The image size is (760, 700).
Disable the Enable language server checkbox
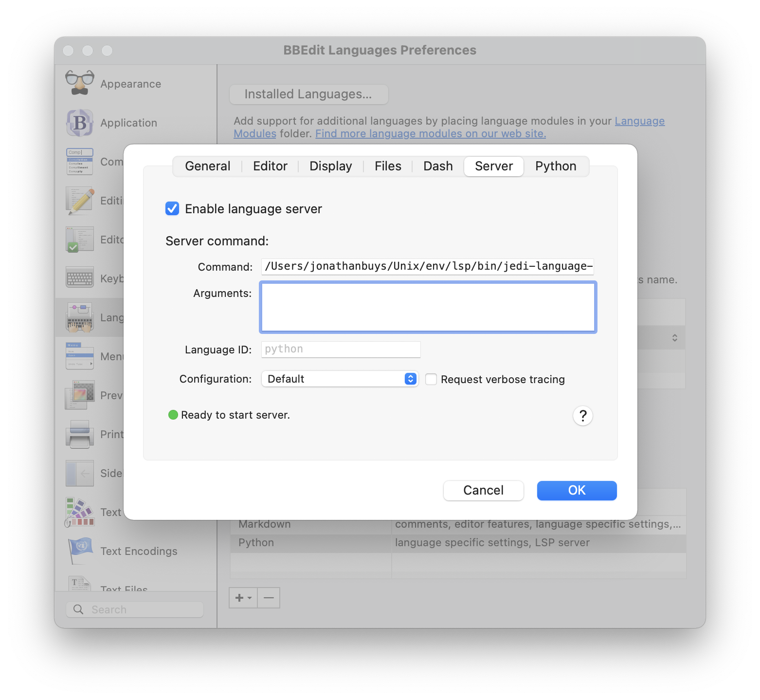172,209
